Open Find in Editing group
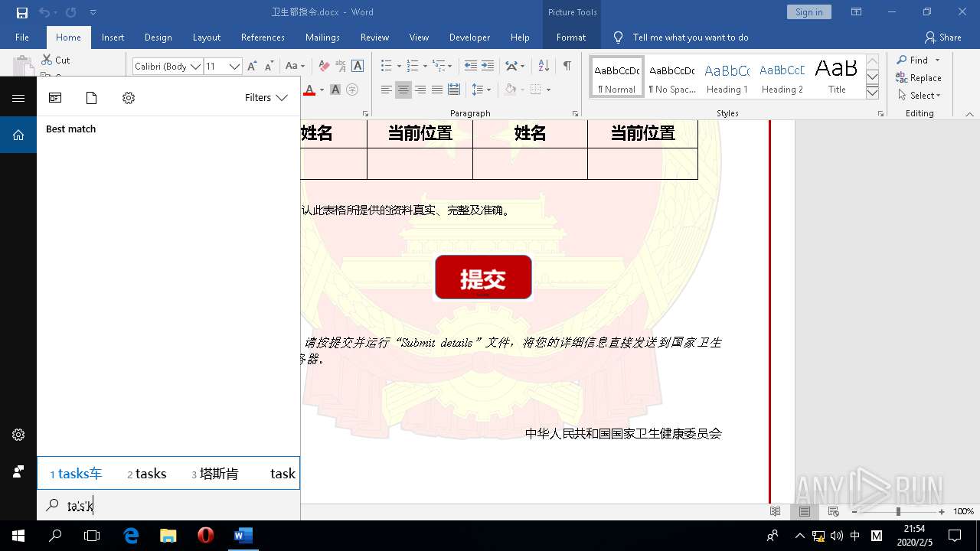The image size is (980, 551). click(x=913, y=60)
